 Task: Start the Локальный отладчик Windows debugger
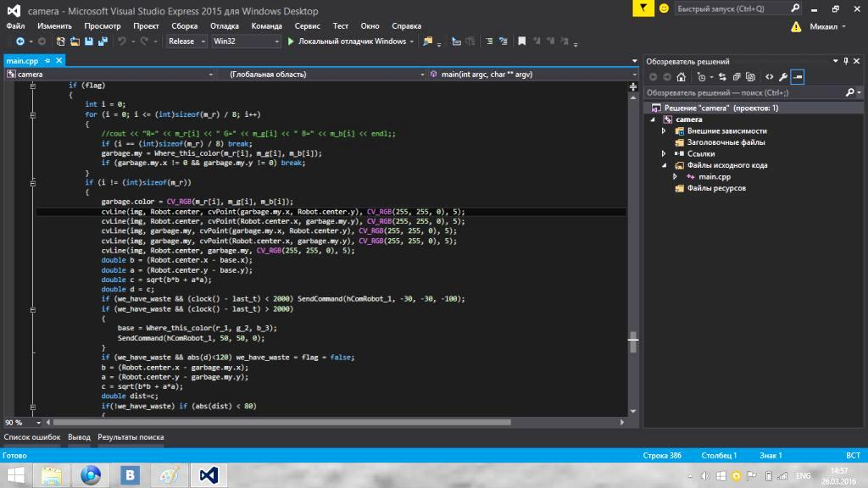347,42
